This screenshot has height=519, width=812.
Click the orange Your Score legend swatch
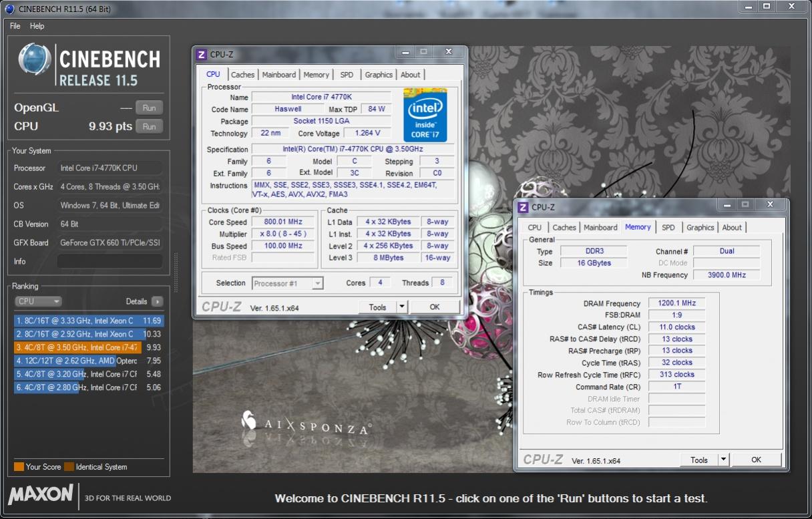(19, 467)
